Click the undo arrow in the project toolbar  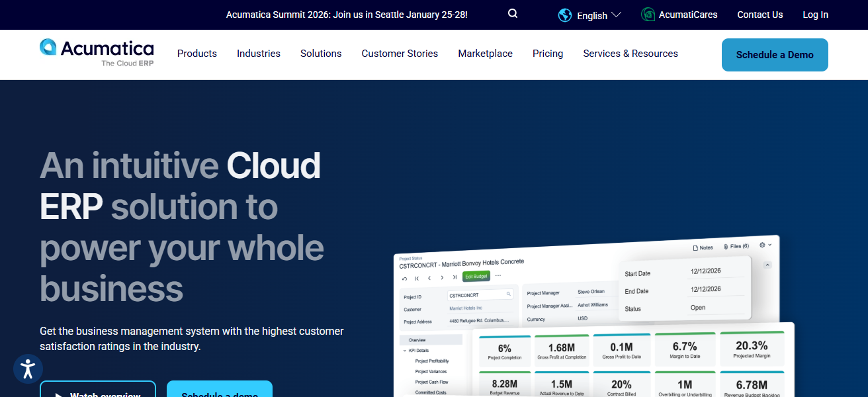pyautogui.click(x=404, y=279)
